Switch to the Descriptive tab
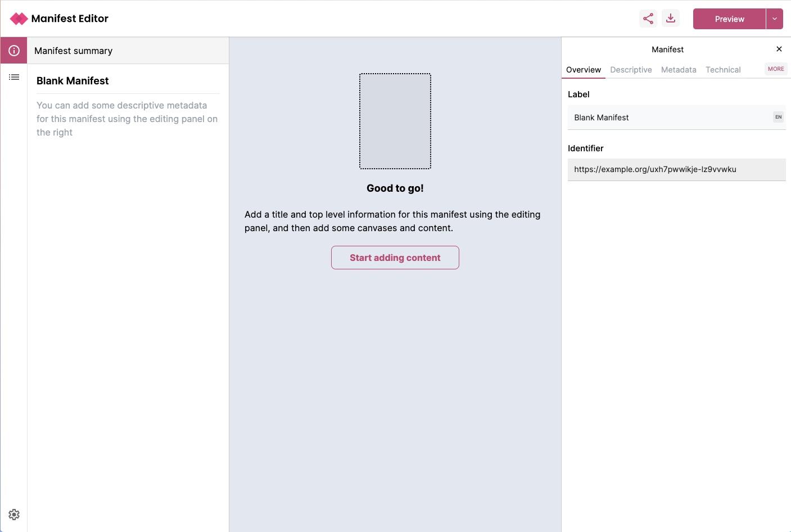Viewport: 791px width, 532px height. click(631, 70)
